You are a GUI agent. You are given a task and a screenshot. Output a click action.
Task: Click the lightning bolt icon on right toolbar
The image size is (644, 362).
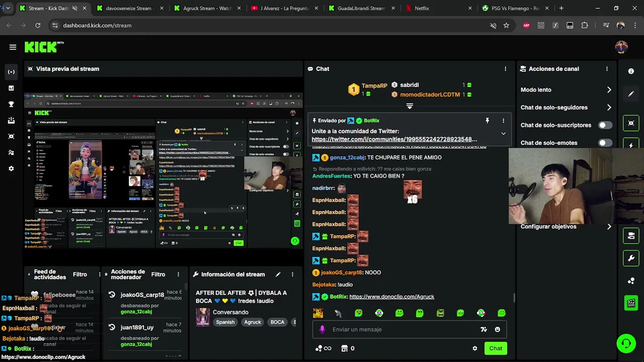[631, 145]
